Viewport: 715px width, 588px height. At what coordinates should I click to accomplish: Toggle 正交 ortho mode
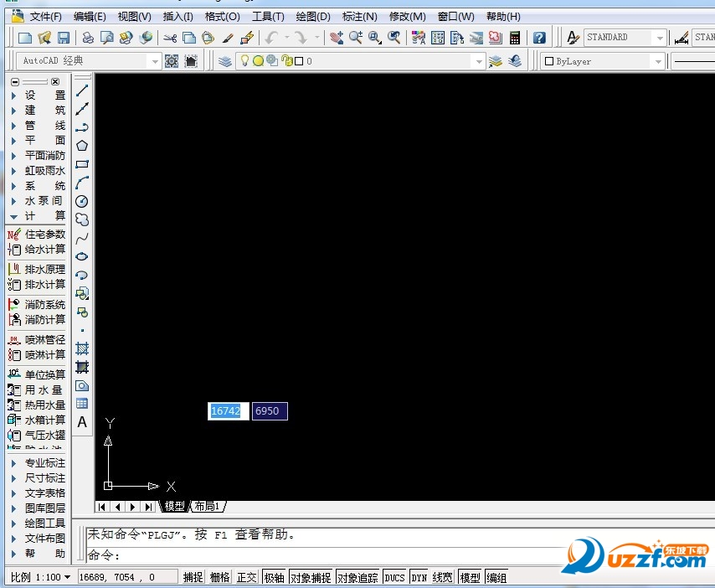point(247,577)
